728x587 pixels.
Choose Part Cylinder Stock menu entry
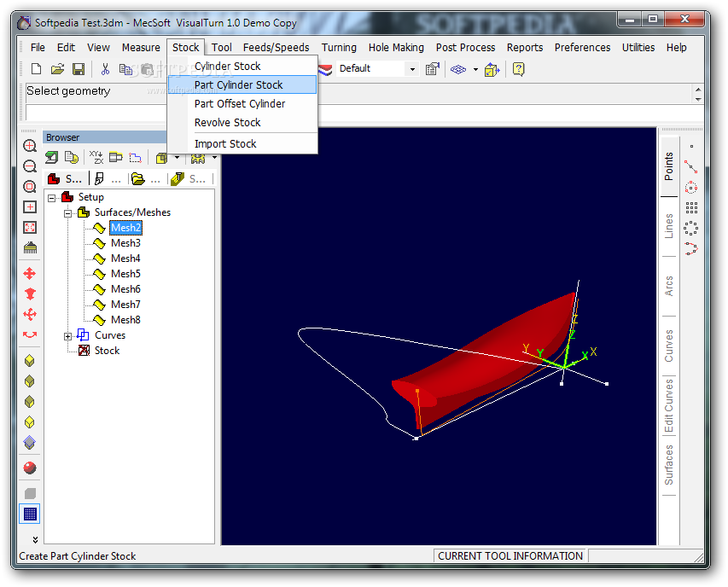[x=242, y=85]
